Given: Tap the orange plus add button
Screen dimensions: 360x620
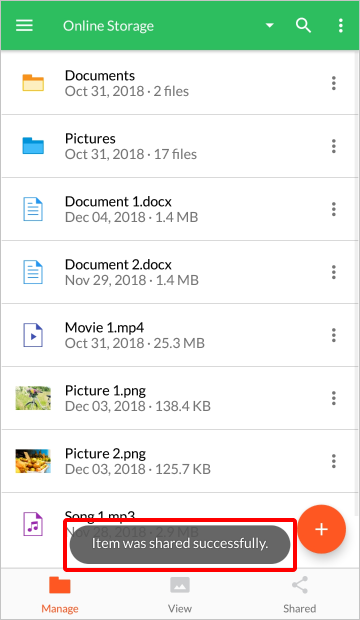Looking at the screenshot, I should [322, 529].
